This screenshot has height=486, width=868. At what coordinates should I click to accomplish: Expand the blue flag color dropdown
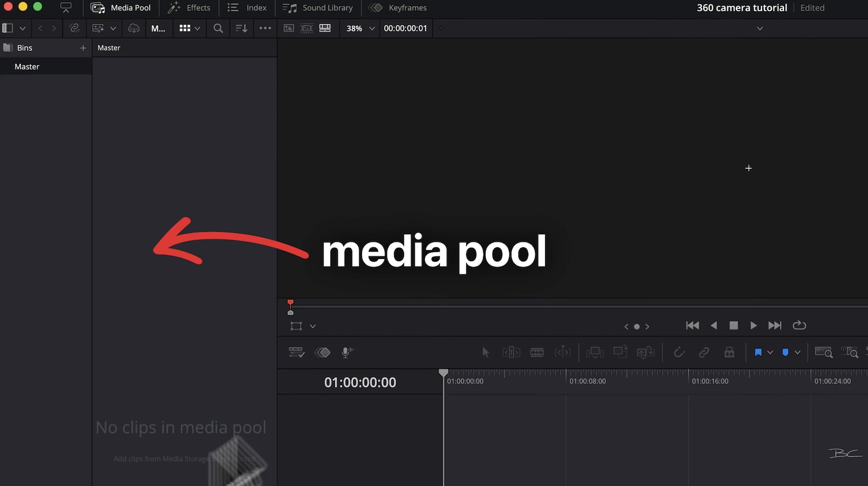pos(770,352)
